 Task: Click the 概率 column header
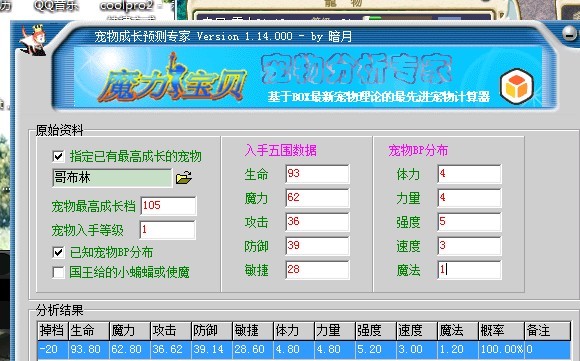501,331
